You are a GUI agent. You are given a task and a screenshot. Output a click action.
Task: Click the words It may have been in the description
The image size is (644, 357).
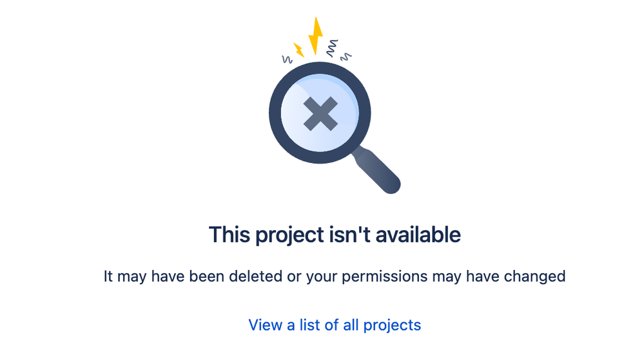(164, 277)
